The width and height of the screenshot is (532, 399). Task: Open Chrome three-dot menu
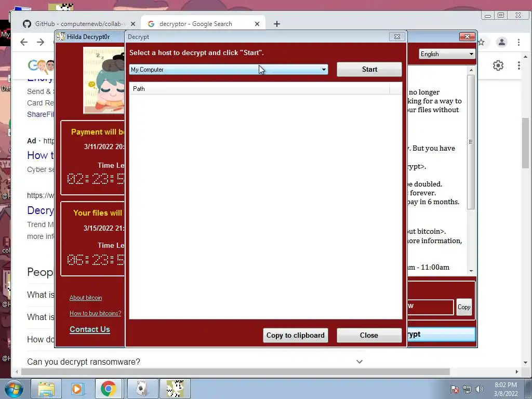point(518,42)
